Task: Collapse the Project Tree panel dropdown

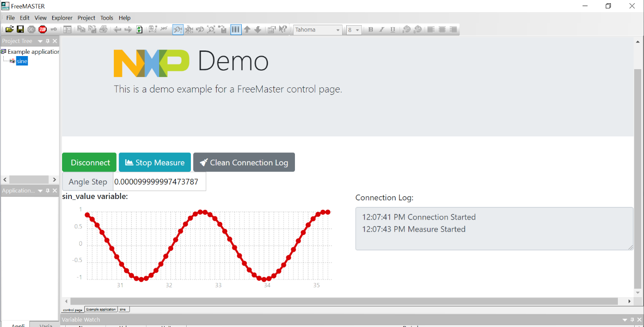Action: pyautogui.click(x=40, y=41)
